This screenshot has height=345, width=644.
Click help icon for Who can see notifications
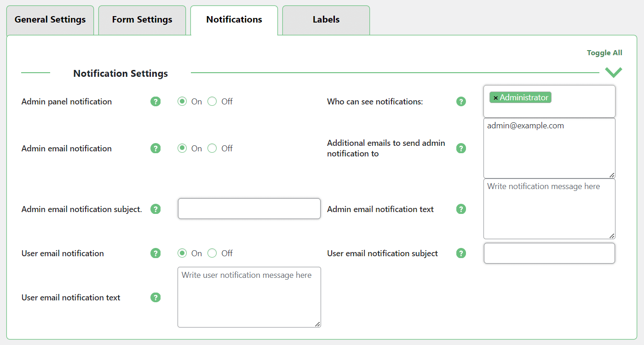click(461, 102)
